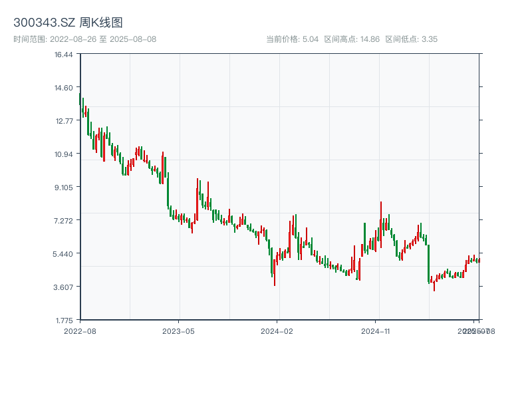
Task: Click the 3.607 y-axis price label
Action: point(64,287)
